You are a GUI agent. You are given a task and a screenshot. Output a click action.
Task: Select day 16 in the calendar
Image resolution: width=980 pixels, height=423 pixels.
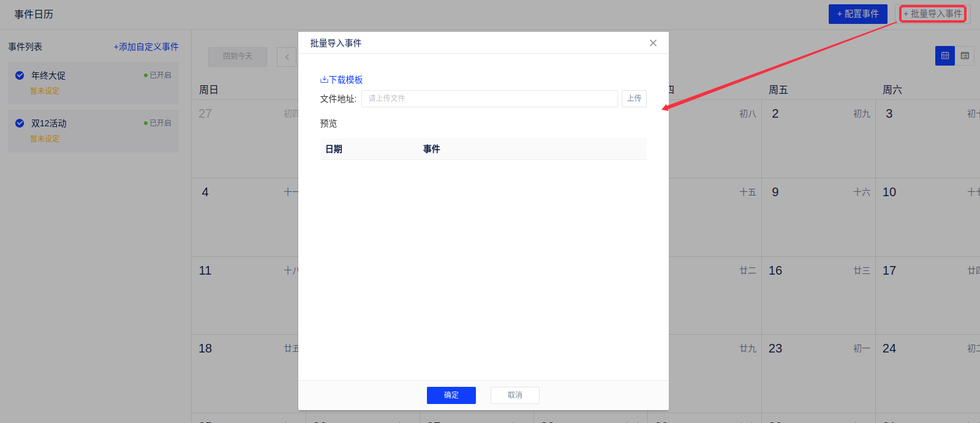[775, 271]
